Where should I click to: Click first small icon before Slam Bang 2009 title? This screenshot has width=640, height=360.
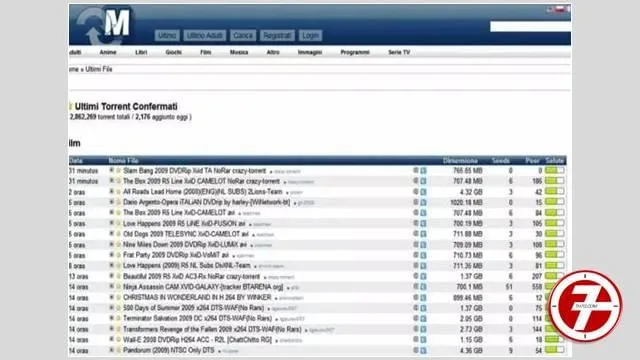(111, 170)
